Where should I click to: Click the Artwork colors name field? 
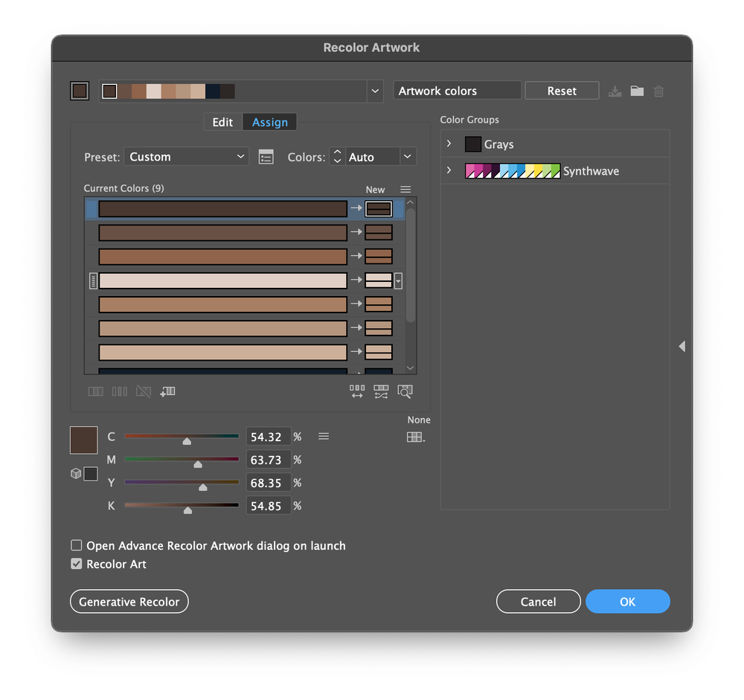[x=457, y=91]
